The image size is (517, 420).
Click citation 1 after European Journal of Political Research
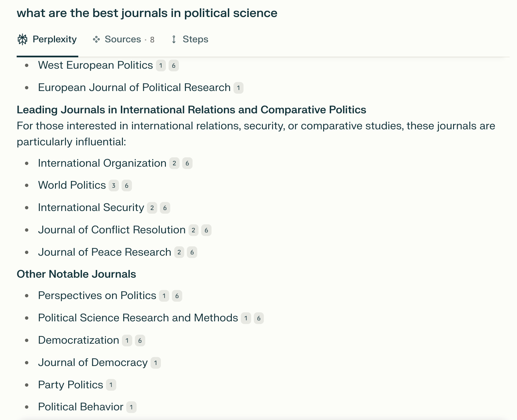[239, 88]
